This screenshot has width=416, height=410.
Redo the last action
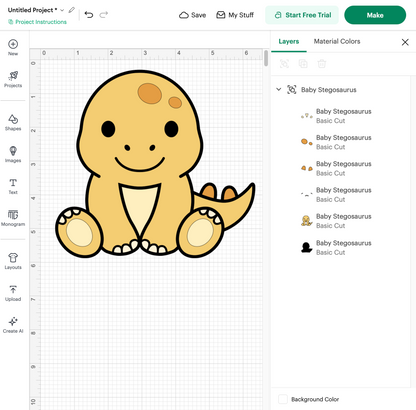(104, 15)
